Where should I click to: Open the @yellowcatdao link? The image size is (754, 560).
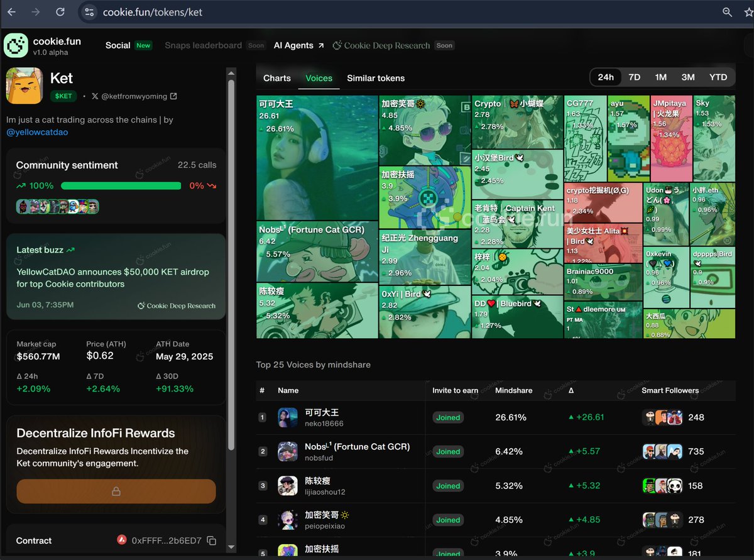37,132
